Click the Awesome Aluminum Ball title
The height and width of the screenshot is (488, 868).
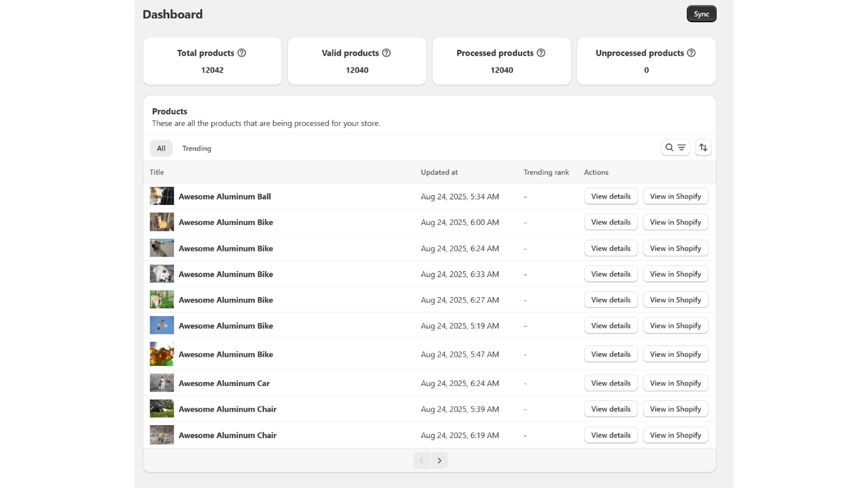coord(225,197)
